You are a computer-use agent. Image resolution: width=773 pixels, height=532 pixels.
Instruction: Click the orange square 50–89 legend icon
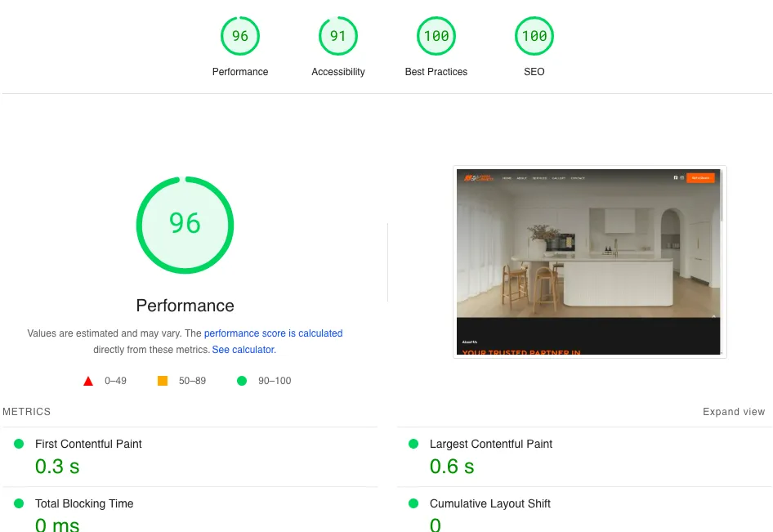tap(163, 381)
